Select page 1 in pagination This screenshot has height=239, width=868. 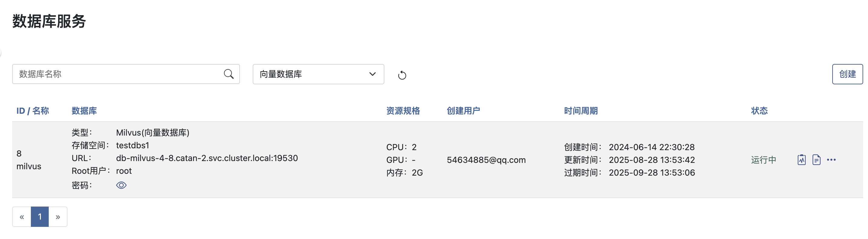[40, 217]
